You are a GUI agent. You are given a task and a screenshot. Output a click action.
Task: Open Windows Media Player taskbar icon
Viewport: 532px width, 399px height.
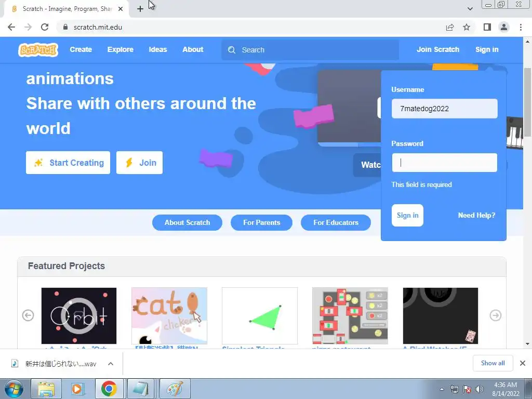click(x=77, y=389)
